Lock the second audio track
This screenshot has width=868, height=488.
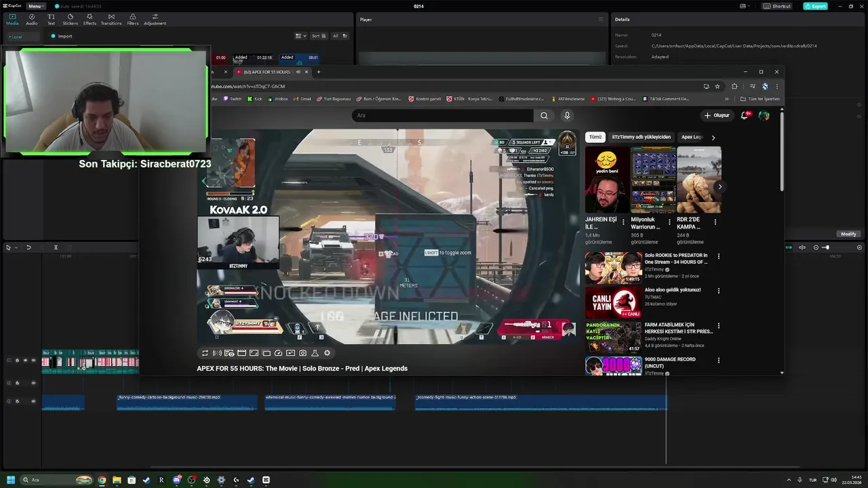[x=17, y=383]
